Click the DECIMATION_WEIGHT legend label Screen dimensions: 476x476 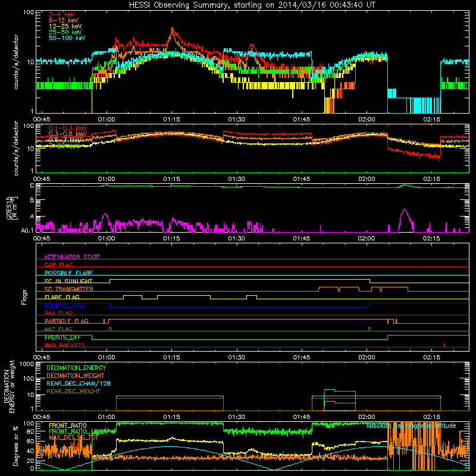click(76, 375)
